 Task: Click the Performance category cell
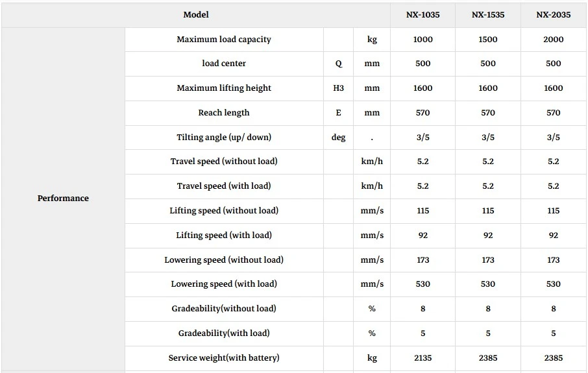click(x=63, y=199)
